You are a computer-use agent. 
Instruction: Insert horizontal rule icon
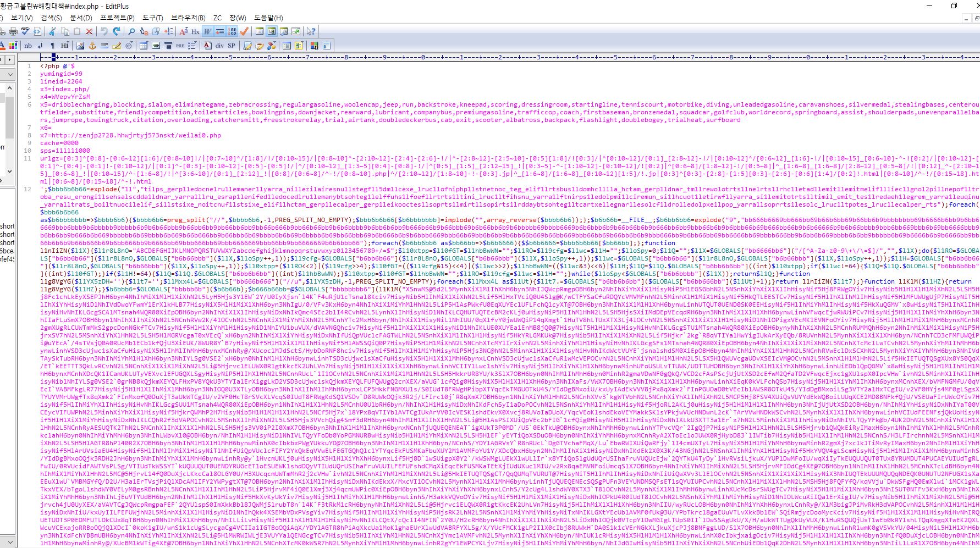pyautogui.click(x=104, y=46)
